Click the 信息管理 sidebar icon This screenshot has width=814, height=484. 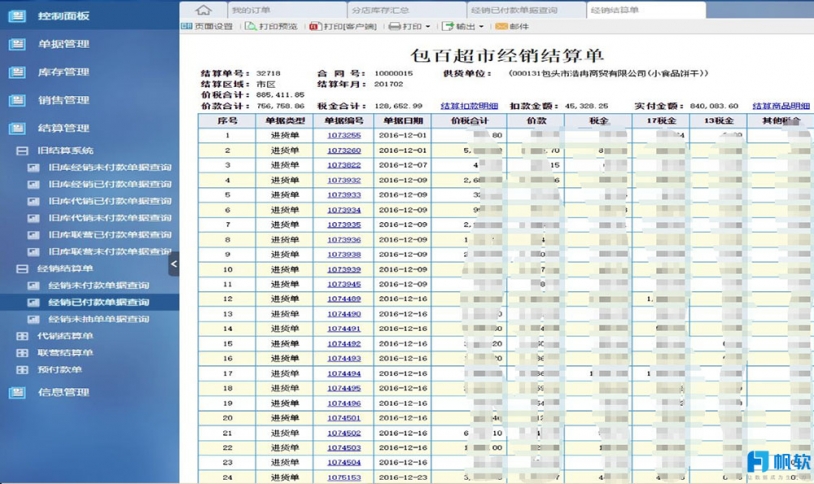[17, 392]
